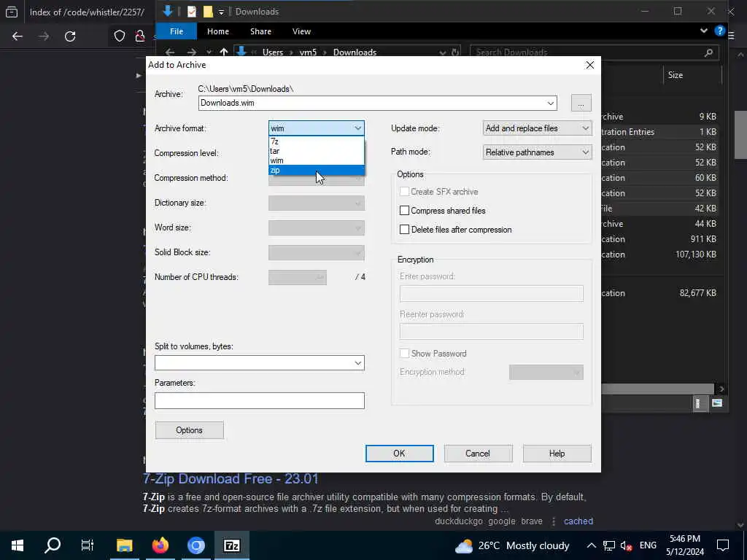Open the cached link in search result
Viewport: 747px width, 560px height.
(578, 521)
